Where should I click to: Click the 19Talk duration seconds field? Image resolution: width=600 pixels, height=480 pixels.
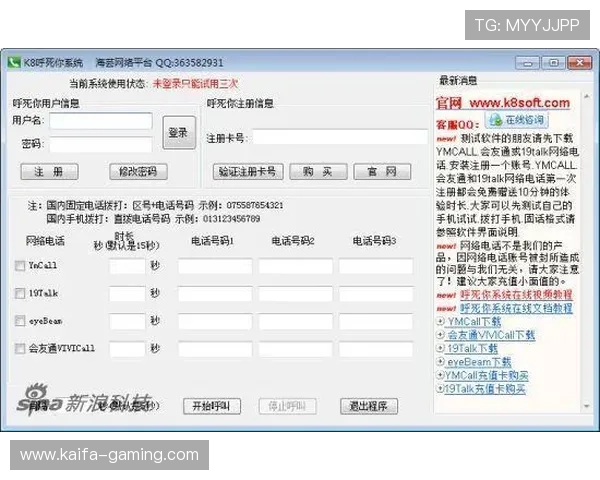[x=127, y=294]
